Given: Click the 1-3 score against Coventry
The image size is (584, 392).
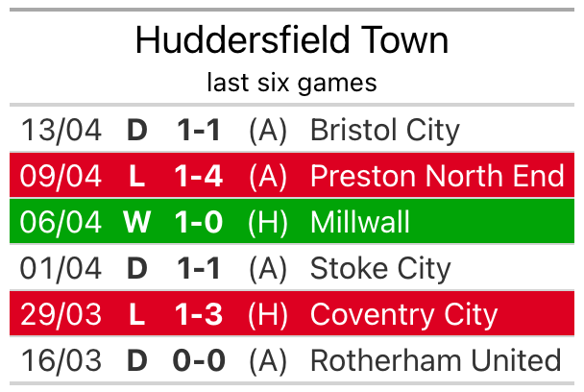Looking at the screenshot, I should [200, 314].
